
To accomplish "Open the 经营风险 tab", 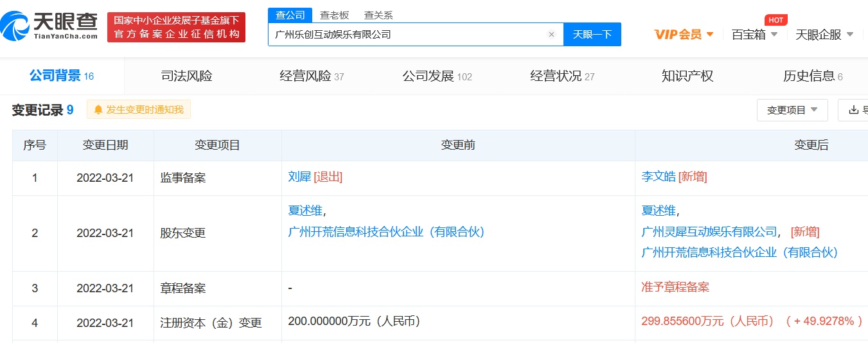I will coord(312,76).
